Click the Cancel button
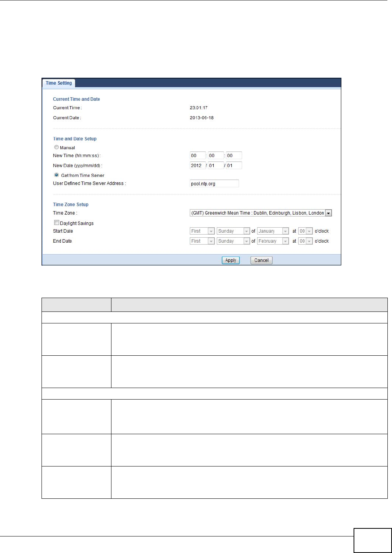This screenshot has width=392, height=553. point(261,260)
